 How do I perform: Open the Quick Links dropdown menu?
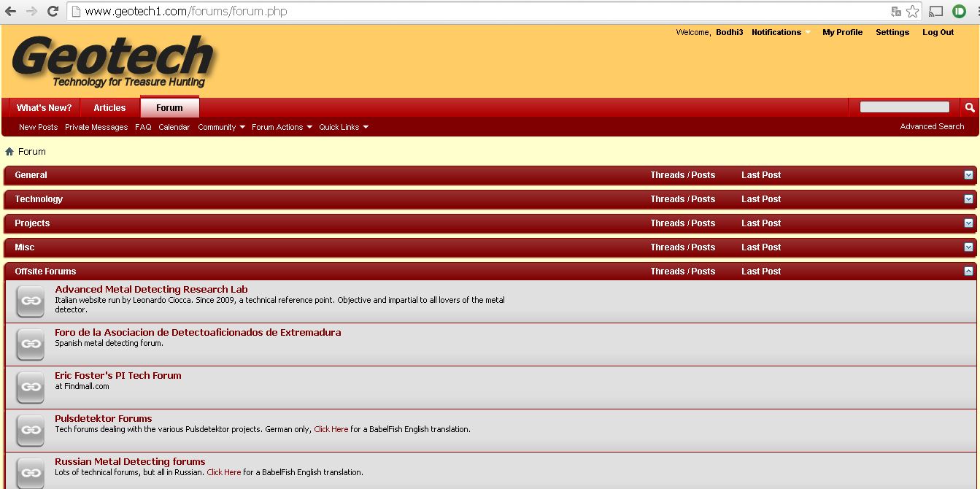pyautogui.click(x=344, y=127)
